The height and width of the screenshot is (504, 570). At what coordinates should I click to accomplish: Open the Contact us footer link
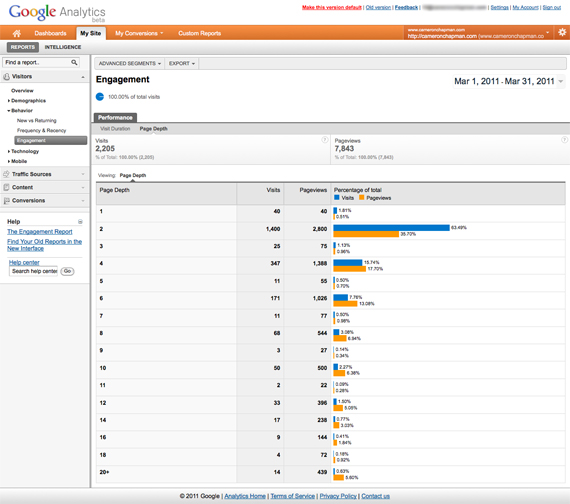pyautogui.click(x=376, y=496)
